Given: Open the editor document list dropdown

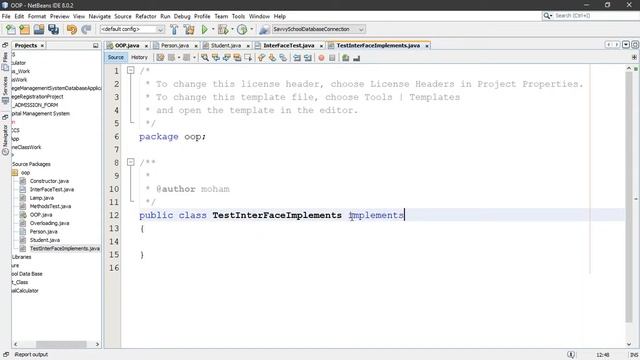Looking at the screenshot, I should (x=626, y=45).
